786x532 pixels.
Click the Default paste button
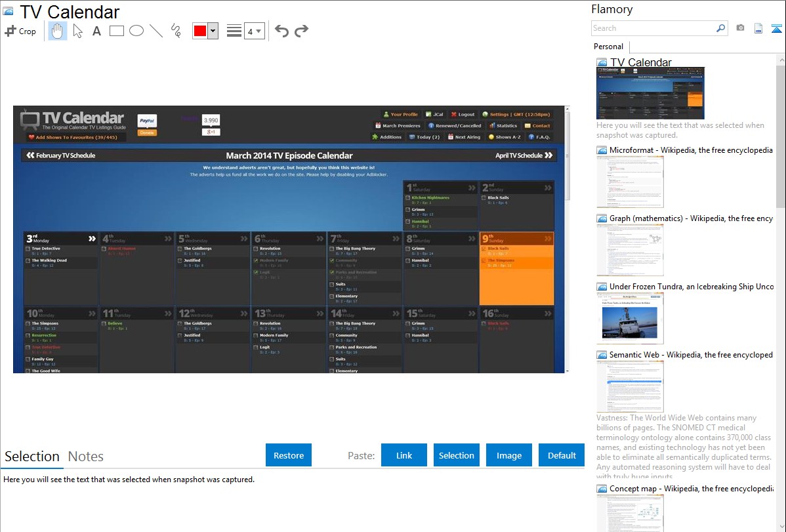click(562, 455)
